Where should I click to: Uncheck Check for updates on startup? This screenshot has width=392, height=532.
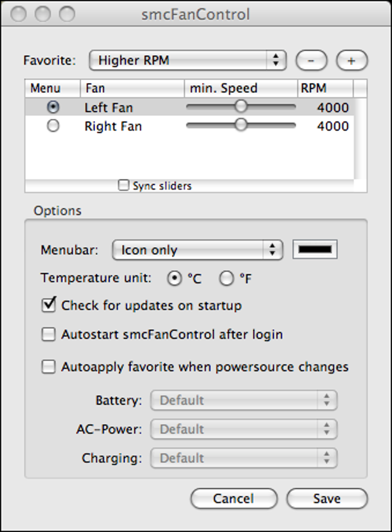(48, 305)
